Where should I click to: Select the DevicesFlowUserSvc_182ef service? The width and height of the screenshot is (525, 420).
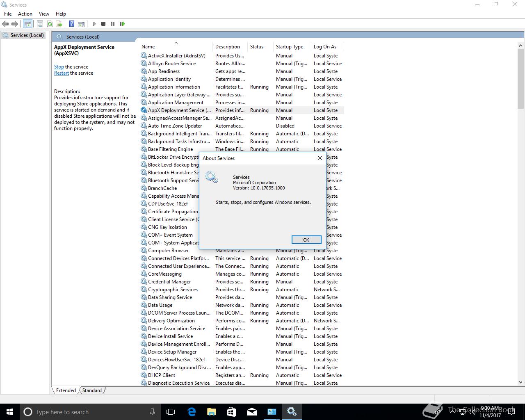click(242, 359)
